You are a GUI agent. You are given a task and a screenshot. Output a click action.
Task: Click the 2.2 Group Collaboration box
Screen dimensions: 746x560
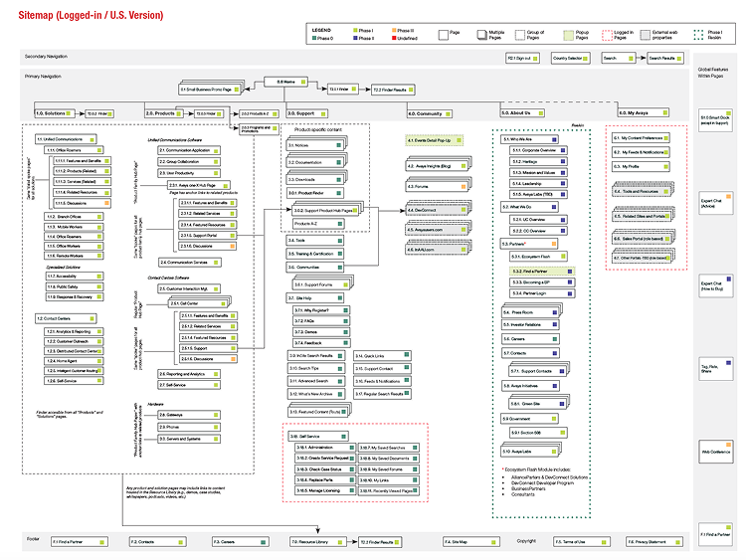click(189, 162)
